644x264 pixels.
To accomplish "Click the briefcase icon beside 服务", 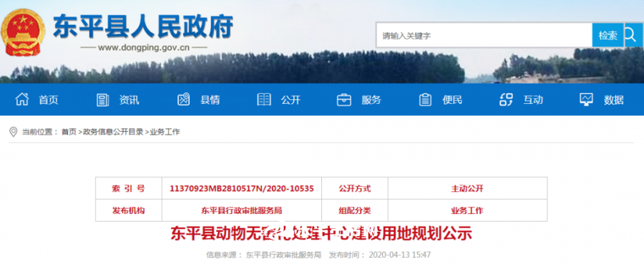I will click(344, 99).
